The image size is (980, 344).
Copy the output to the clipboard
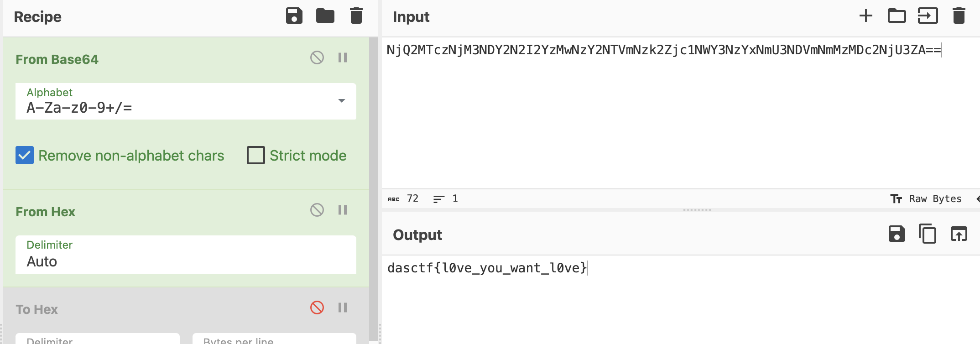click(x=928, y=235)
